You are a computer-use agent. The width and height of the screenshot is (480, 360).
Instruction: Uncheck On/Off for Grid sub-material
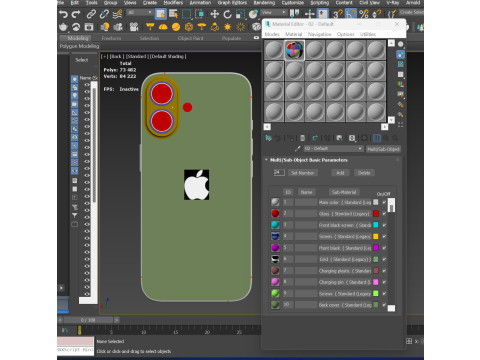point(384,259)
